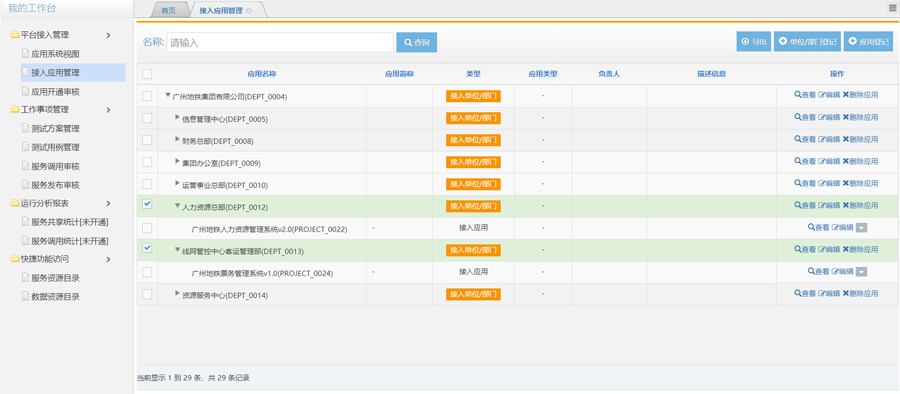
Task: Tick the checkbox for 信息管理中心(DEPT_0005)
Action: 147,118
